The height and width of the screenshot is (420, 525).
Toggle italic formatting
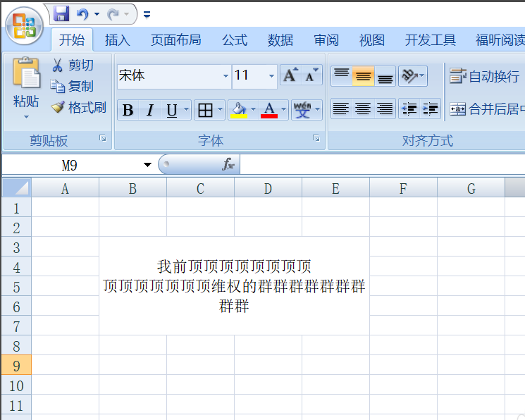(x=150, y=110)
